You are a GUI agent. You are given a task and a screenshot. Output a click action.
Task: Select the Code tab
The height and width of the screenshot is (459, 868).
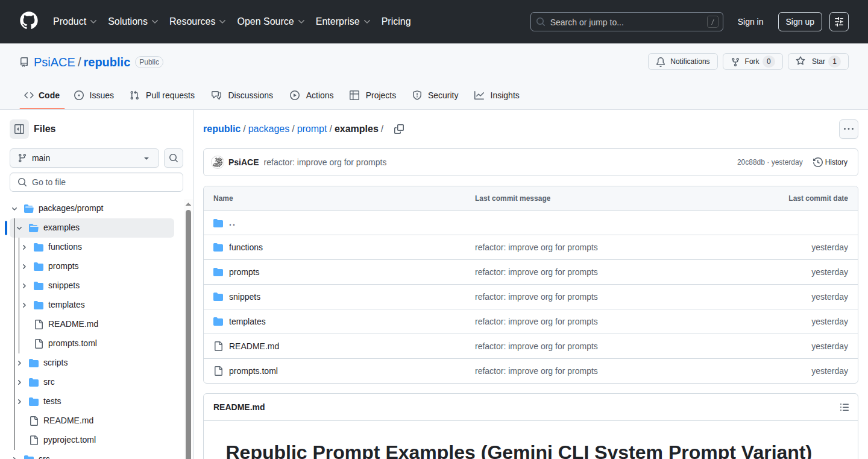pos(42,95)
